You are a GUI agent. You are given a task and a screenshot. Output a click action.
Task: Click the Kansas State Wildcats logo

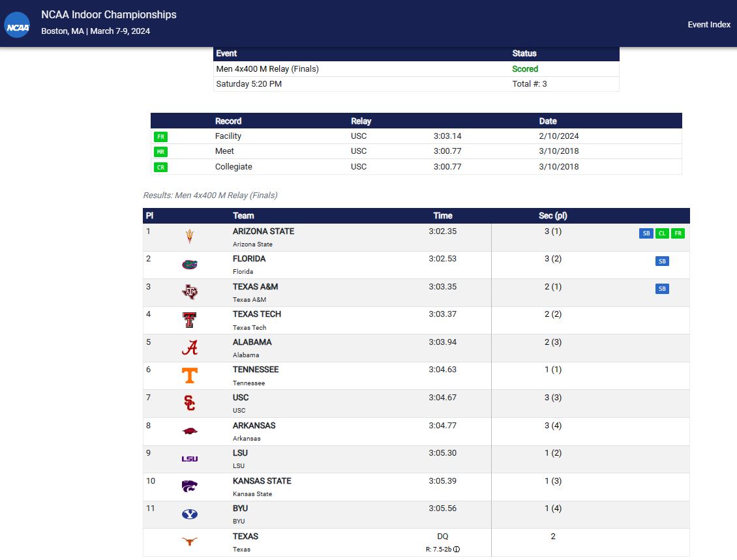[190, 486]
